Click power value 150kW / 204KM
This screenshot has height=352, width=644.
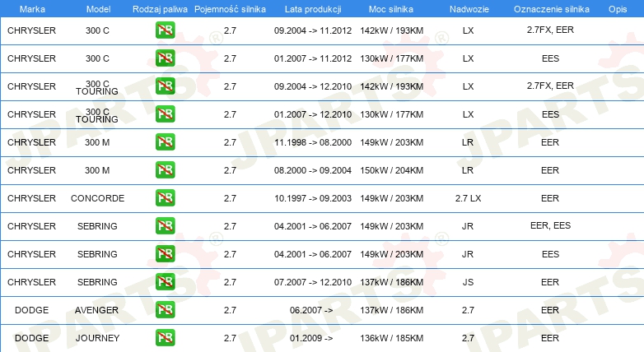pyautogui.click(x=391, y=170)
